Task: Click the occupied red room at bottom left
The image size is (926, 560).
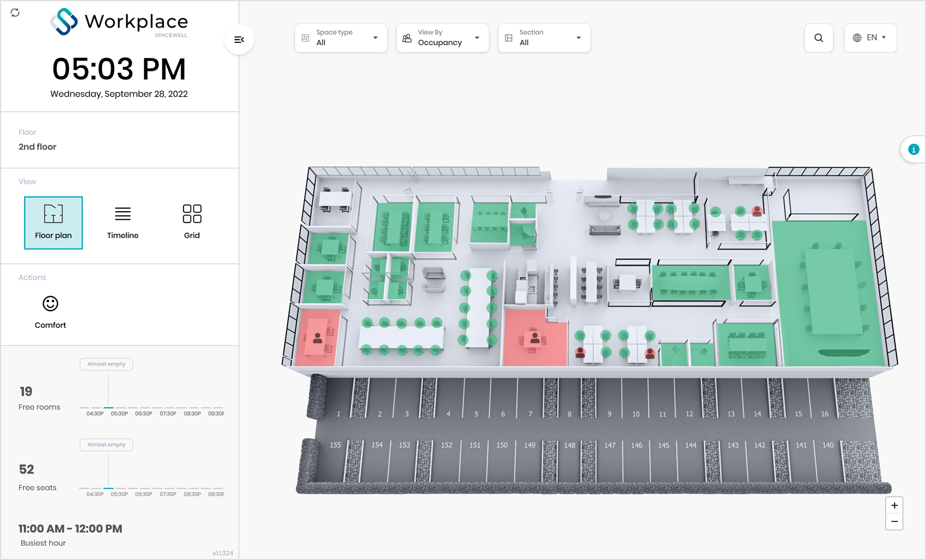Action: tap(317, 338)
